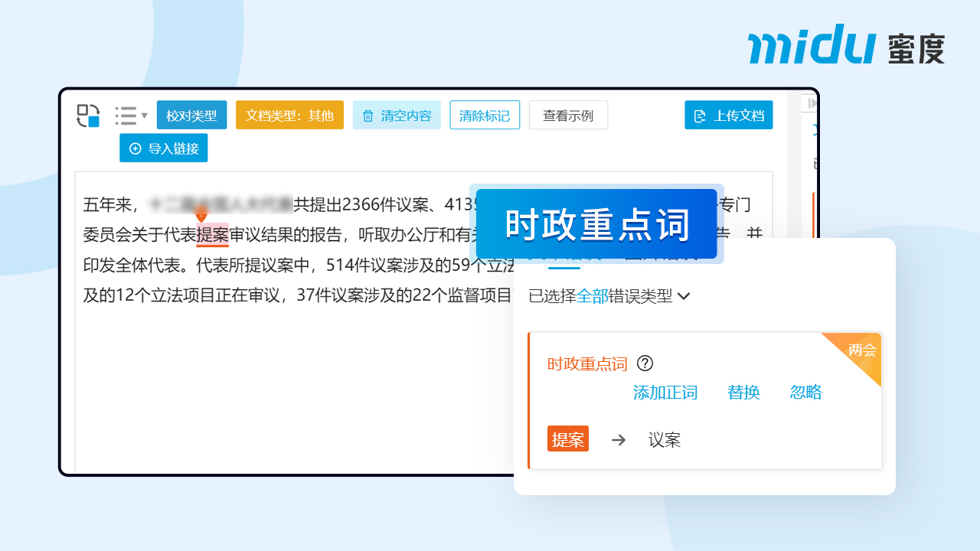Click the 添加正词 link
The width and height of the screenshot is (980, 551).
665,393
